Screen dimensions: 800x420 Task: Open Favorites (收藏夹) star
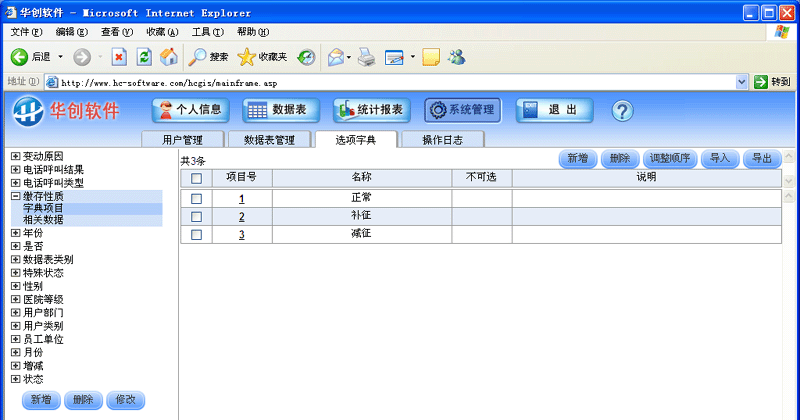click(x=262, y=57)
